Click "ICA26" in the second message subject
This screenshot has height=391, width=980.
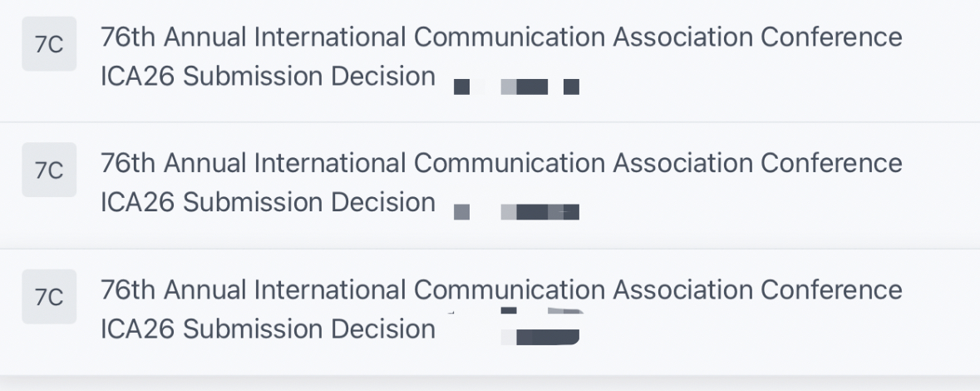click(137, 203)
